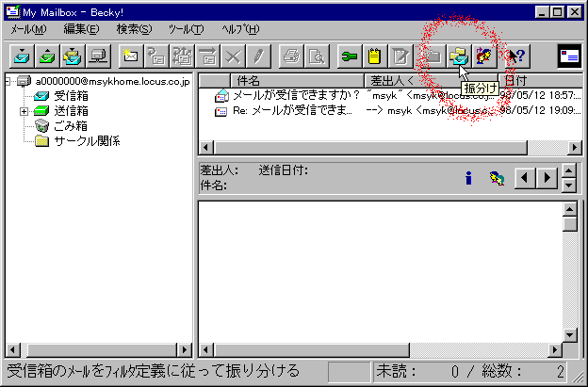Click the printer icon in toolbar
The width and height of the screenshot is (588, 387).
292,57
